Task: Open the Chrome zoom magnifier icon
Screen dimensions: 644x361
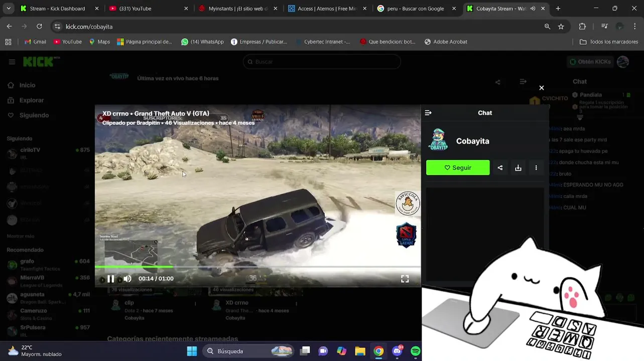Action: pos(547,27)
